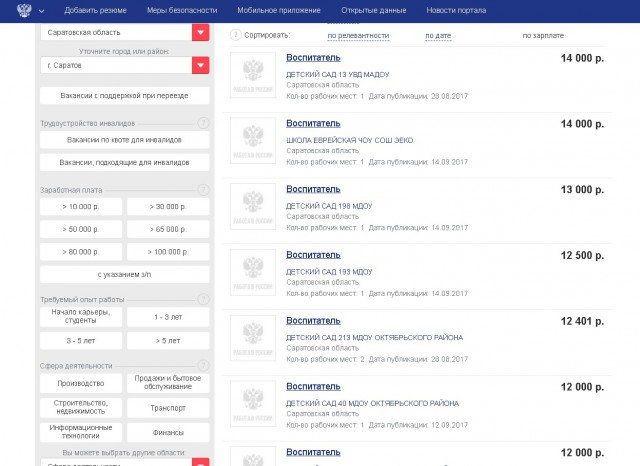Select salary filter '> 80 000 р.'
The image size is (640, 466).
tap(81, 252)
